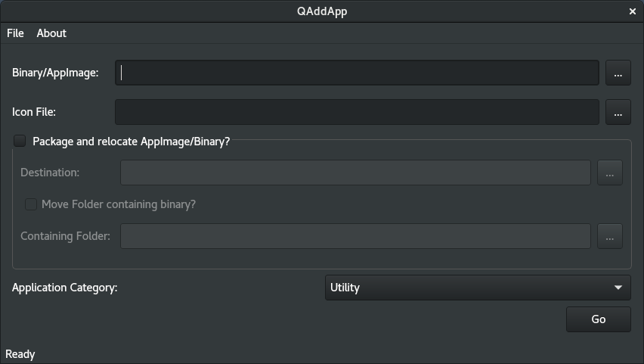The height and width of the screenshot is (364, 644).
Task: Click the Ready status bar text
Action: coord(20,354)
